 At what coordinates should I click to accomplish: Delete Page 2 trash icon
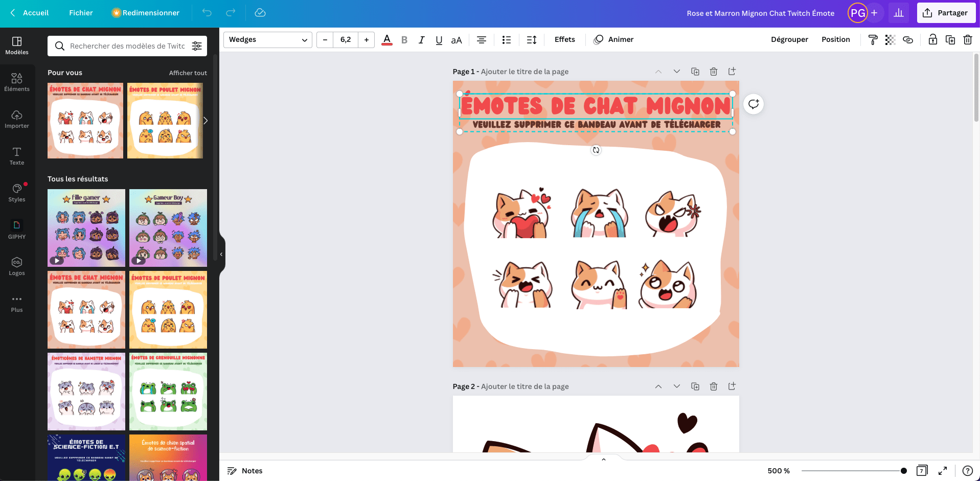713,386
